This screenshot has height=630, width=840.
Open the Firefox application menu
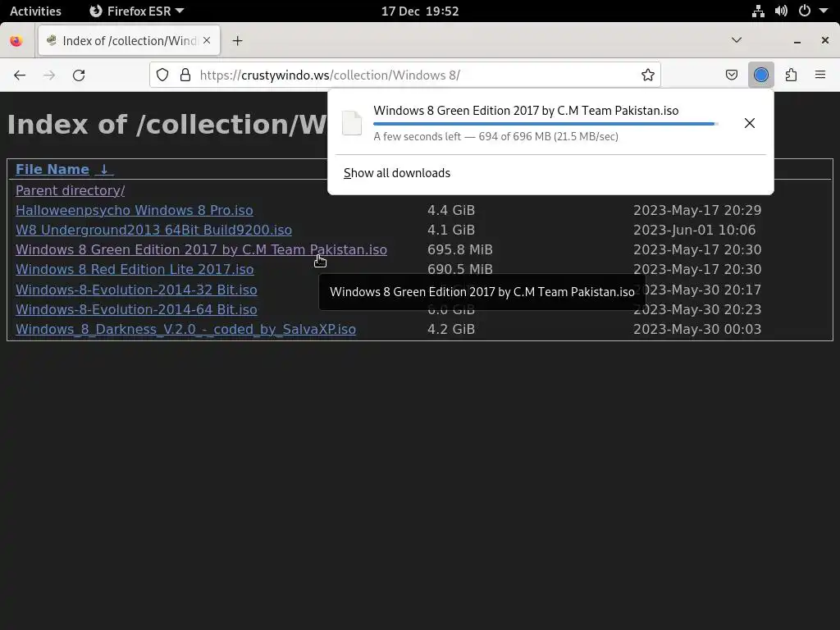820,75
